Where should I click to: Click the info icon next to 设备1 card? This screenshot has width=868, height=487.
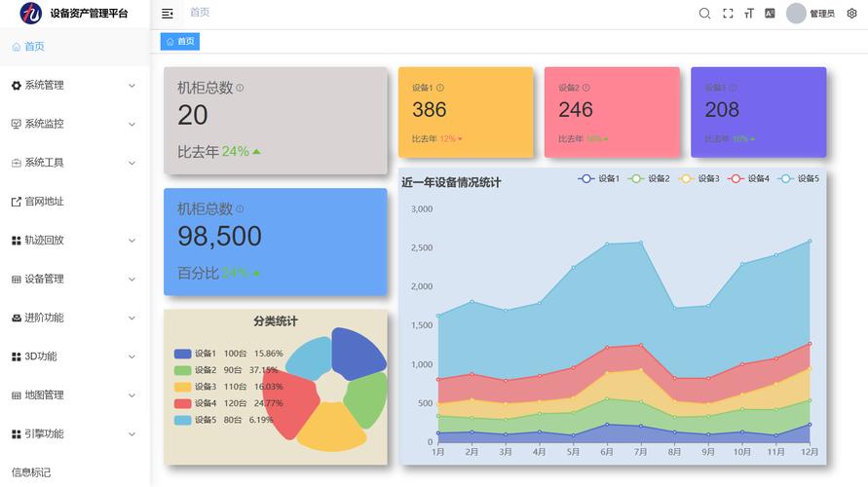click(x=440, y=88)
